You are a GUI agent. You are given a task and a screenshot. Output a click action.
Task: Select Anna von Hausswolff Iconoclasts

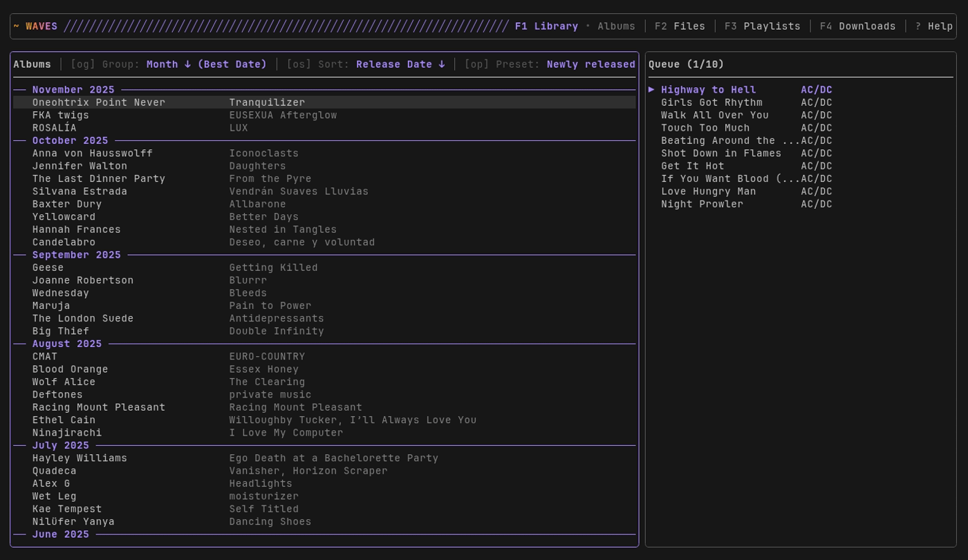(324, 153)
